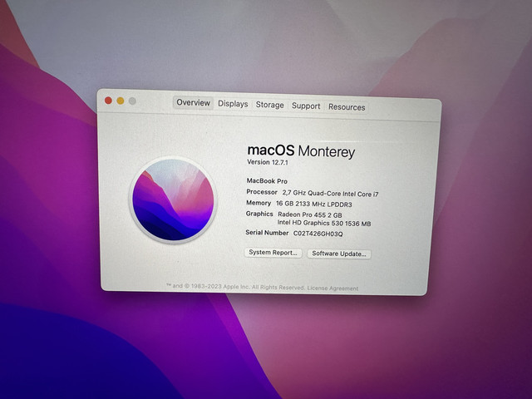Click the Radeon Pro 455 2 GB text
Image resolution: width=532 pixels, height=399 pixels.
[x=310, y=214]
